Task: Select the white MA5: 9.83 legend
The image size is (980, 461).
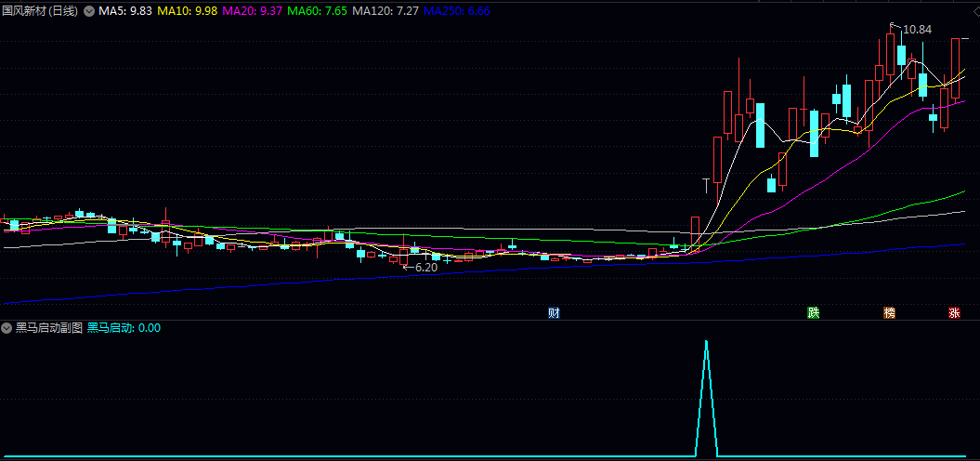Action: (125, 11)
